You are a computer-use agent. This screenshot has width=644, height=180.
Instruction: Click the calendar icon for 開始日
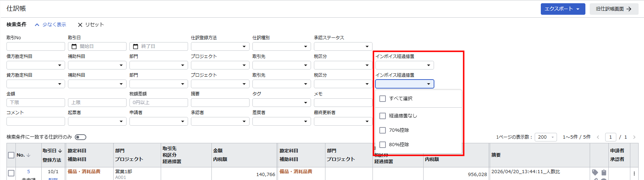click(74, 46)
